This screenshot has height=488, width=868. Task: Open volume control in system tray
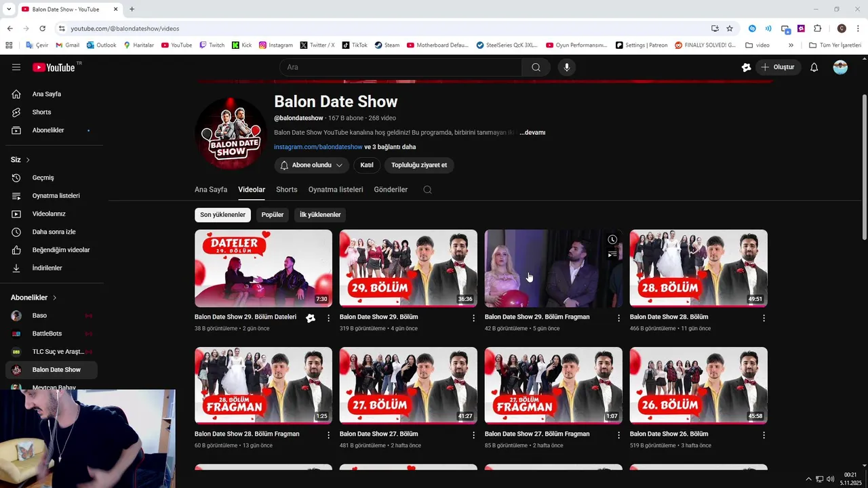coord(831,479)
